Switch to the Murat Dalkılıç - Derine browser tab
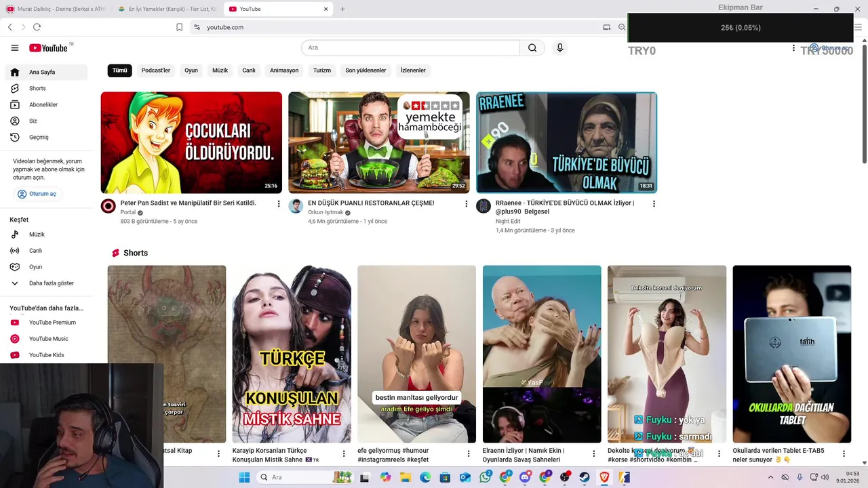Screen dimensions: 868x488 (56, 9)
